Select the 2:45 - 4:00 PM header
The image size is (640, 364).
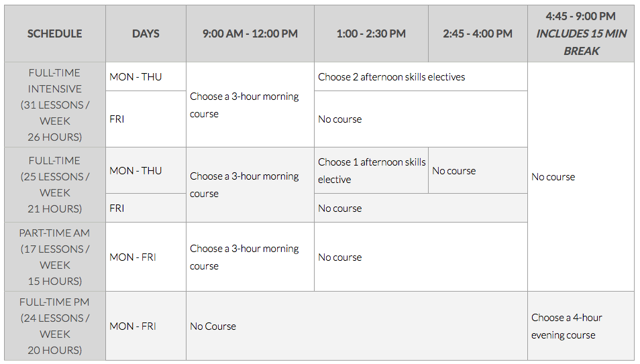(x=478, y=34)
